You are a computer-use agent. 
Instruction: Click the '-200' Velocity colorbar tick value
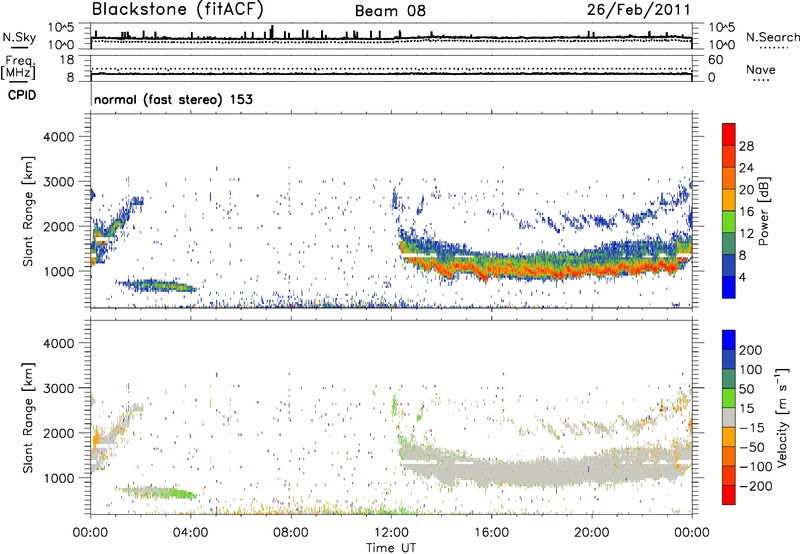click(x=755, y=486)
